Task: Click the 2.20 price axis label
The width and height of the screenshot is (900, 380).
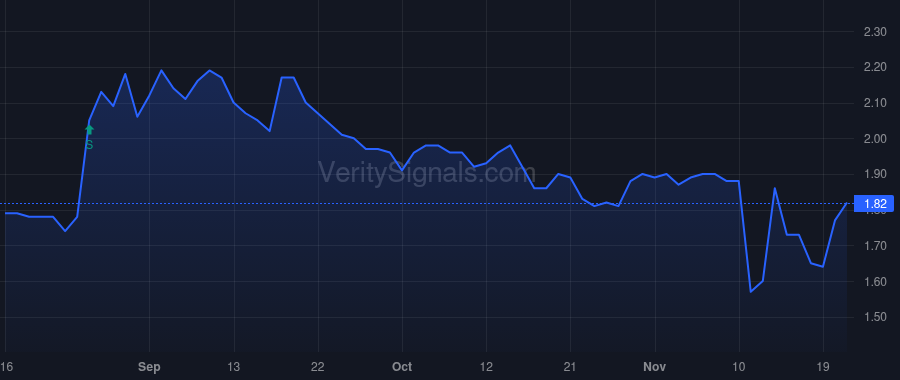Action: tap(875, 68)
